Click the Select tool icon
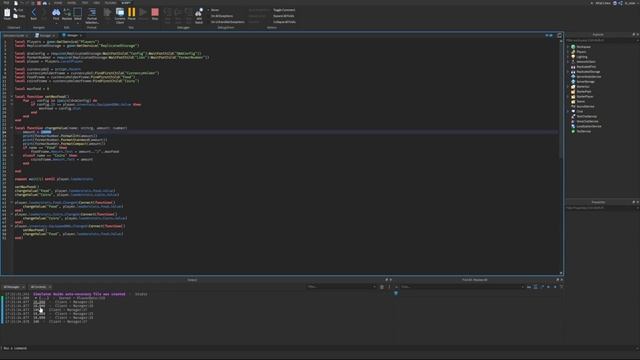The height and width of the screenshot is (360, 640). click(78, 14)
